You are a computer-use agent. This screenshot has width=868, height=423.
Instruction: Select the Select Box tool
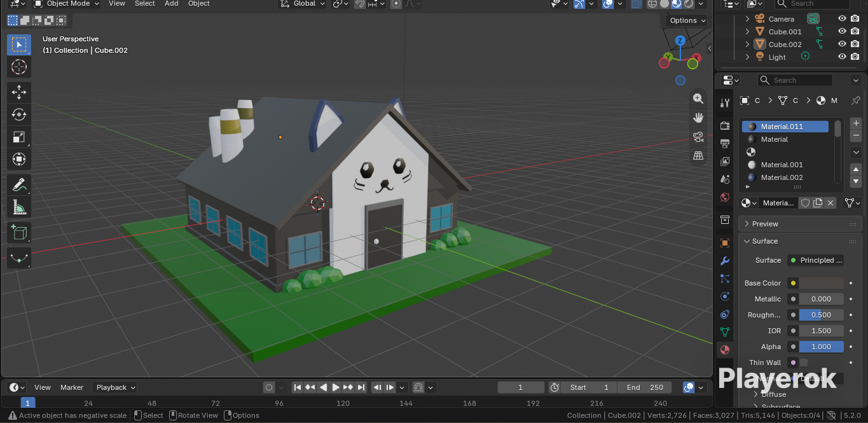click(19, 45)
